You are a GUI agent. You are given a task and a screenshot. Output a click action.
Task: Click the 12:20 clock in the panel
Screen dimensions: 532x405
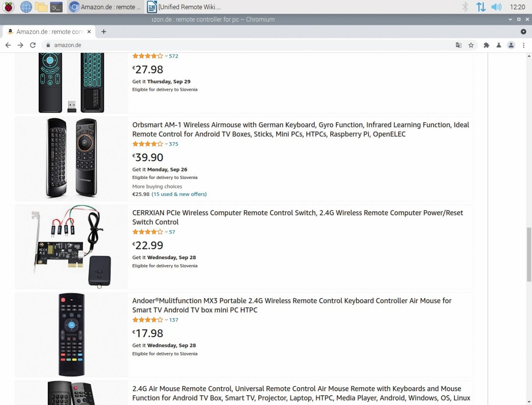(x=517, y=7)
